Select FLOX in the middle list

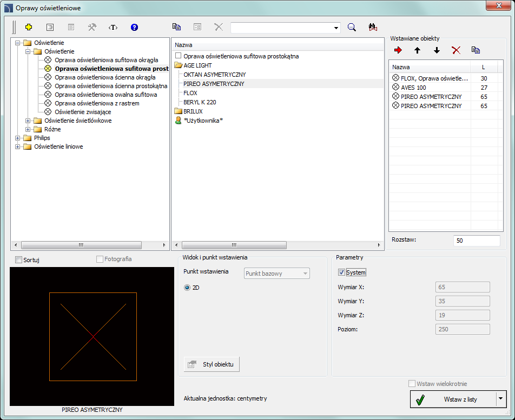coord(190,93)
